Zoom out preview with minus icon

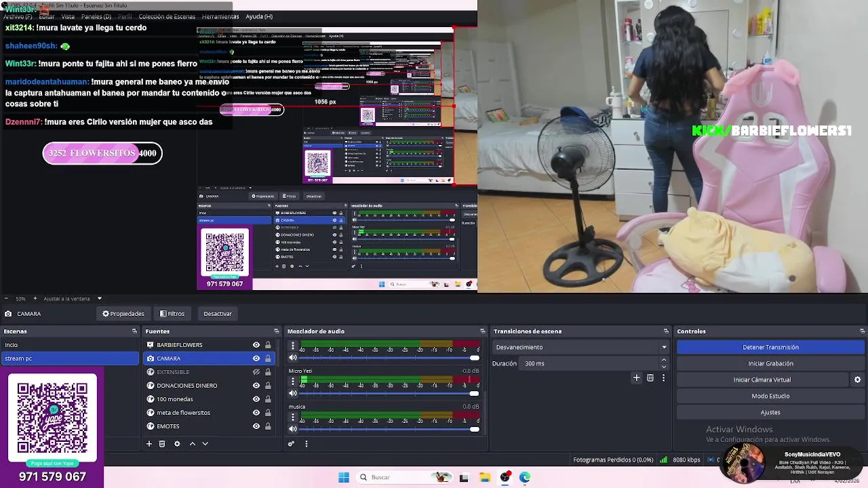click(5, 298)
